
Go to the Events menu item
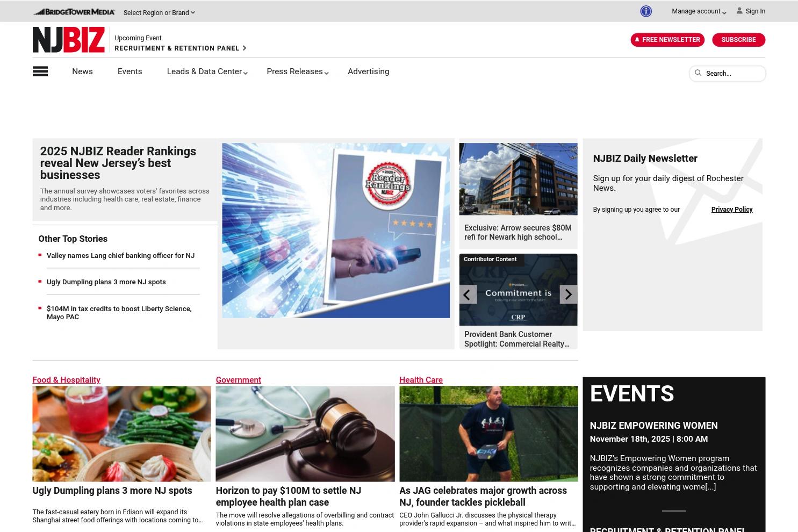(x=130, y=71)
